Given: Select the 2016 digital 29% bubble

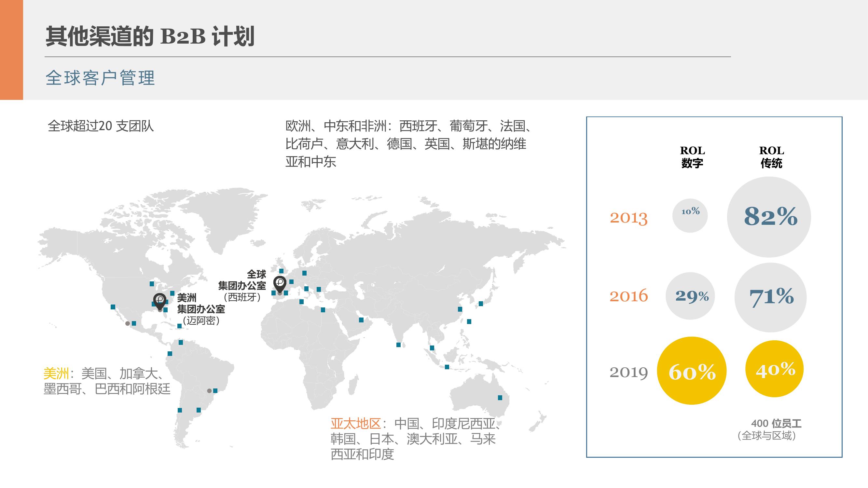Looking at the screenshot, I should 690,296.
